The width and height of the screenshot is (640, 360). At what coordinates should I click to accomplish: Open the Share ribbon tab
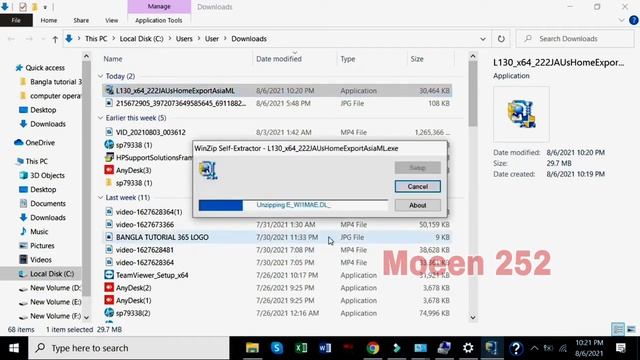tap(81, 20)
